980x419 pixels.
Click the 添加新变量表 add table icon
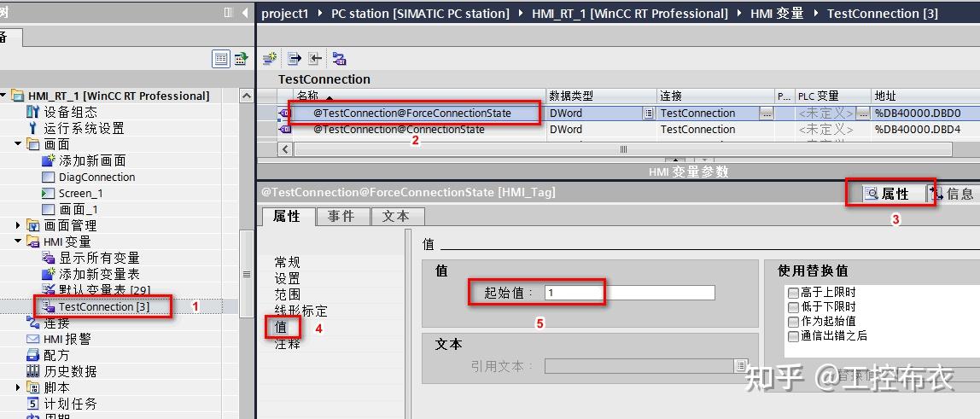(48, 274)
